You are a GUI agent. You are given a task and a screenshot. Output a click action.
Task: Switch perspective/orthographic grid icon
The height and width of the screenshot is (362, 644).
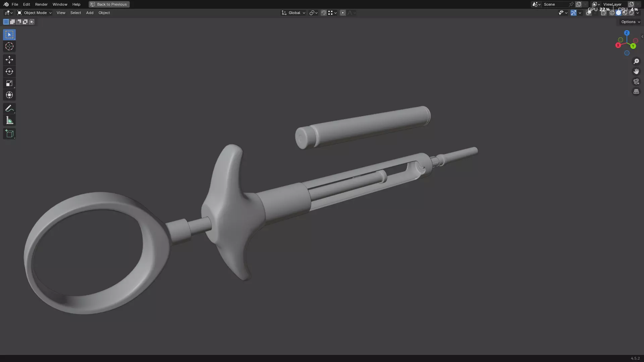[636, 92]
